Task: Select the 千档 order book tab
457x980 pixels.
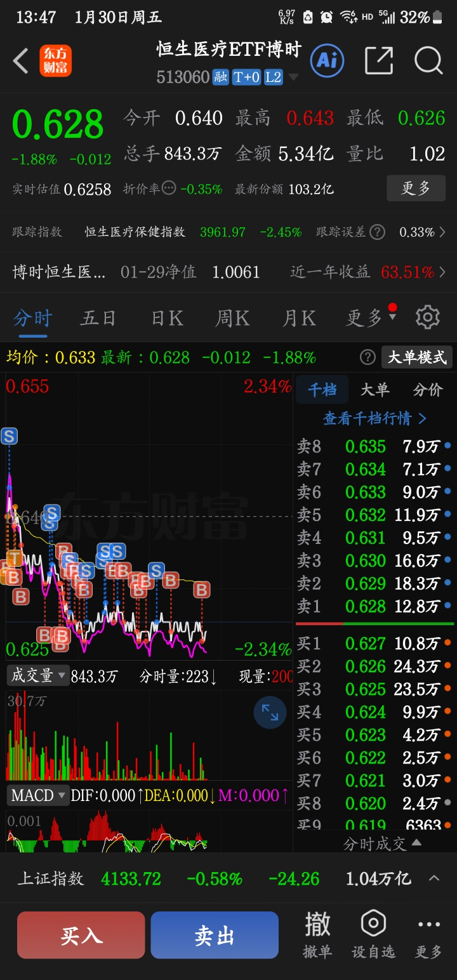Action: click(322, 390)
